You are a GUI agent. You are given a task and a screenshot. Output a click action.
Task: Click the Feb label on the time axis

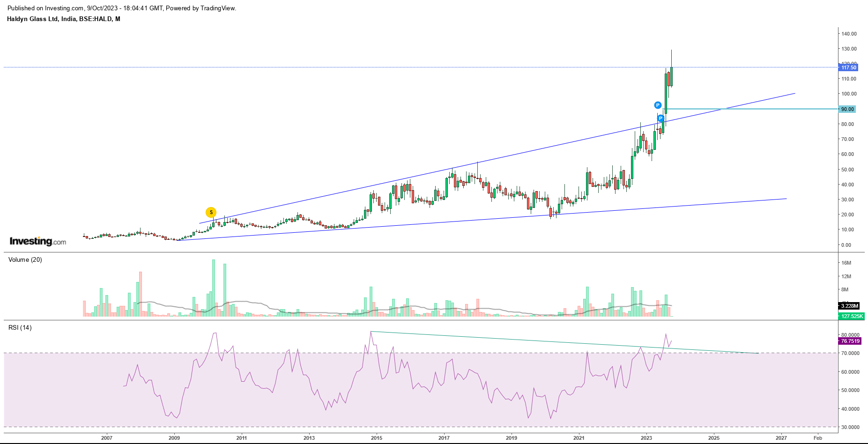tap(818, 438)
